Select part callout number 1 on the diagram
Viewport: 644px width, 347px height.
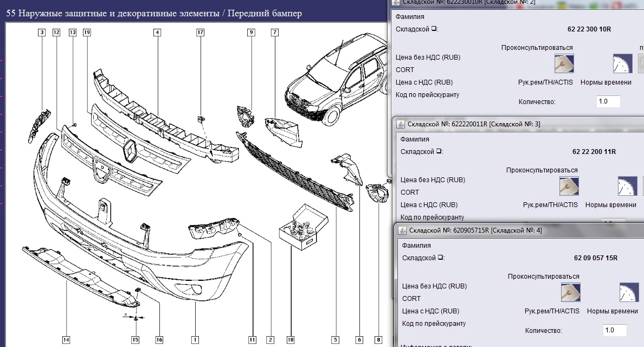(195, 340)
